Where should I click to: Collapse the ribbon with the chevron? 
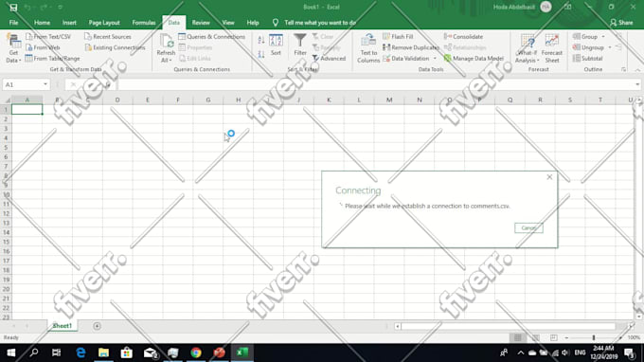(637, 70)
